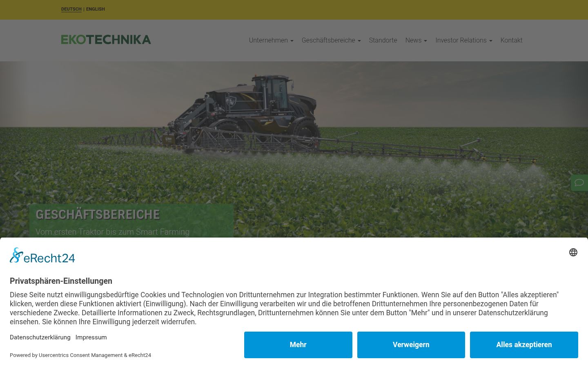
Task: Open the Datenschutzerklärung link
Action: point(40,337)
